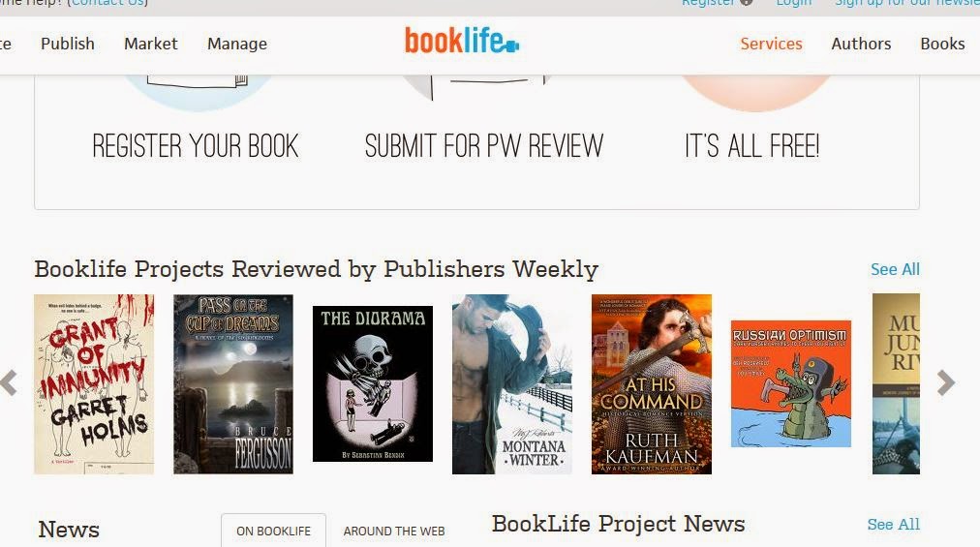980x547 pixels.
Task: Select The Diorama book cover
Action: pos(373,383)
